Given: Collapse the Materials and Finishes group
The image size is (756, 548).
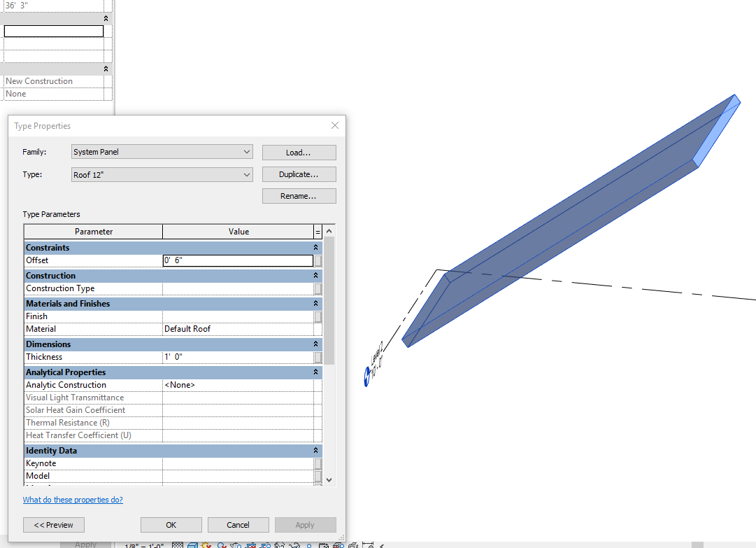Looking at the screenshot, I should pos(316,304).
